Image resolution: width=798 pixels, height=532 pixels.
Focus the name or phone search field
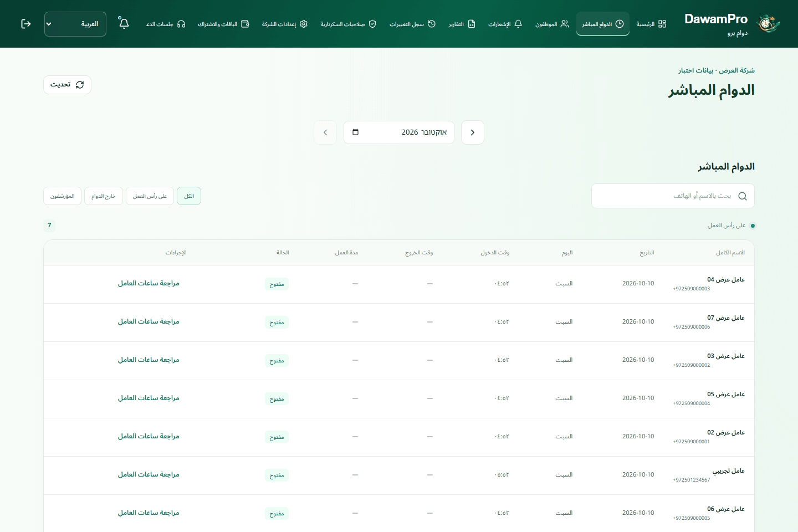point(673,196)
